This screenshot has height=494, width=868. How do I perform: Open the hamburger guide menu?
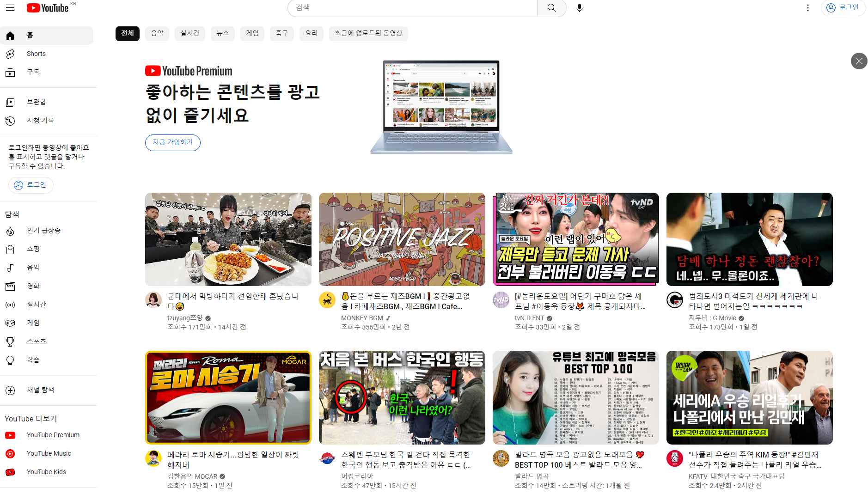tap(10, 8)
